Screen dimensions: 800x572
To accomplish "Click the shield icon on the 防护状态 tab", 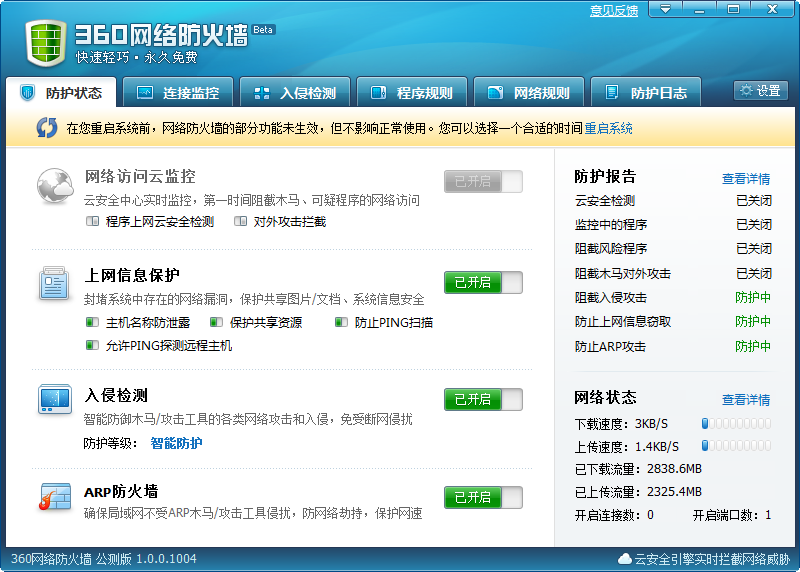I will click(28, 92).
